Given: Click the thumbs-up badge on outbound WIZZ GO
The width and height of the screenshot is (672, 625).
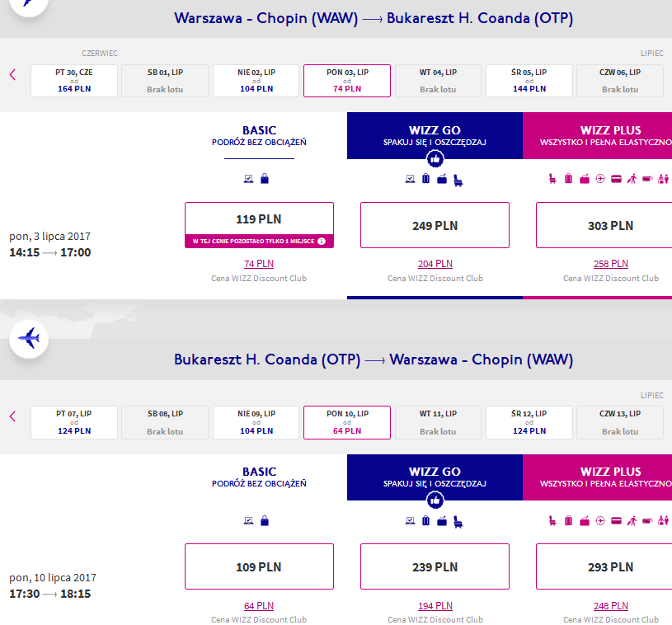Looking at the screenshot, I should (435, 159).
